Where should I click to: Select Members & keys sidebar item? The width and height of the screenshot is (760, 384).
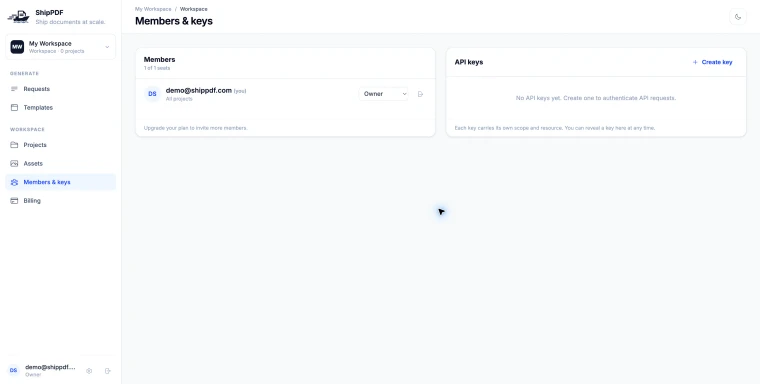point(61,182)
